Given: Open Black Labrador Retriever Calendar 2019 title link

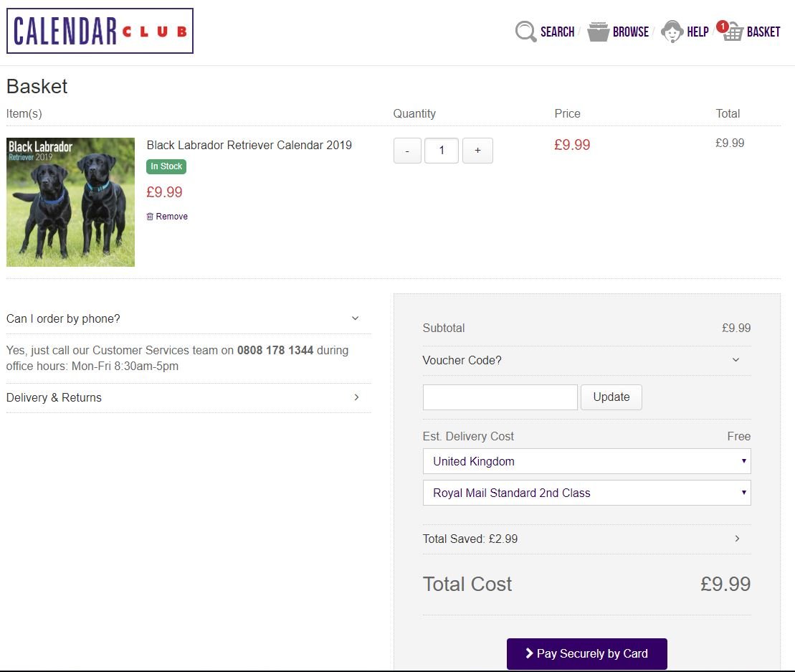Looking at the screenshot, I should pos(249,145).
